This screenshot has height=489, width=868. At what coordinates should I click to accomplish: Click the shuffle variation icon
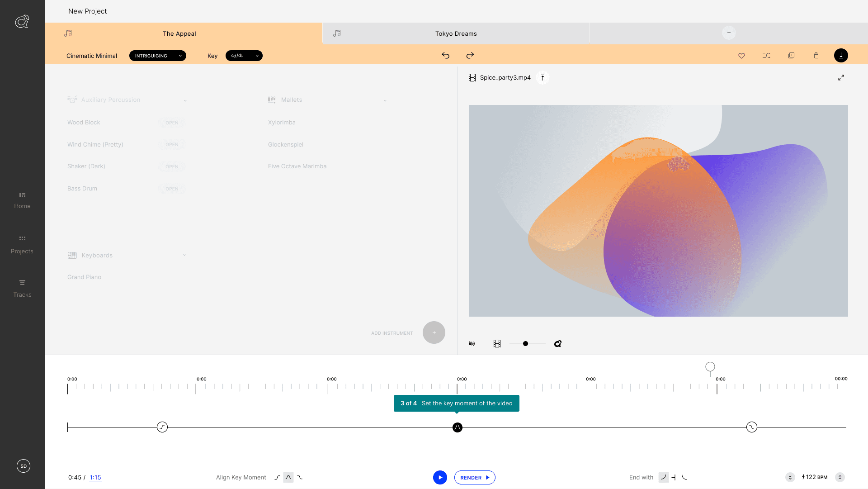coord(766,56)
